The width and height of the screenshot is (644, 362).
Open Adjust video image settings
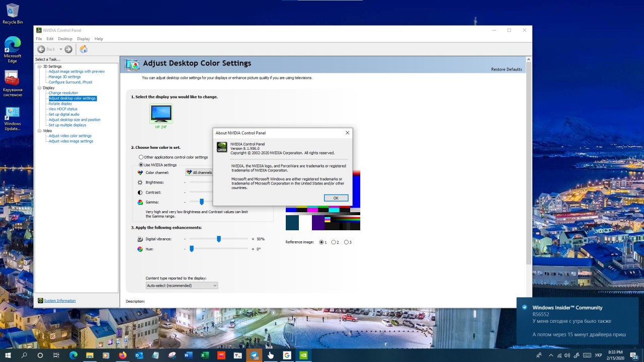71,141
